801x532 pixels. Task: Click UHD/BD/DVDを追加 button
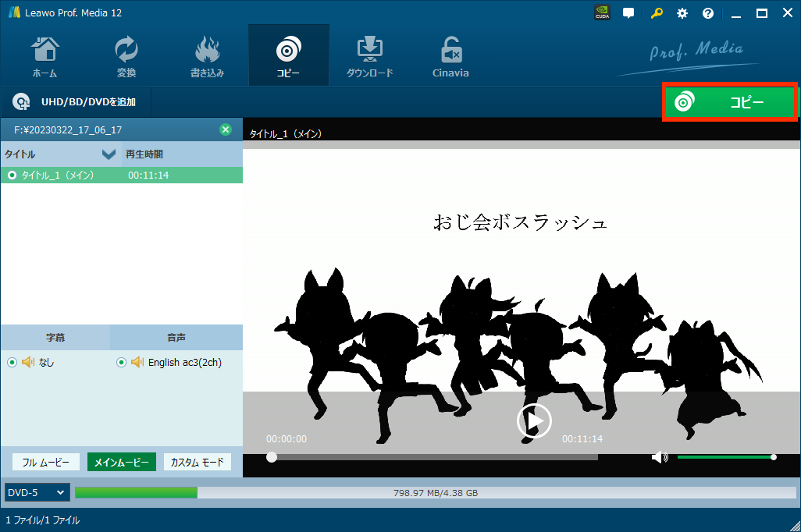point(76,102)
